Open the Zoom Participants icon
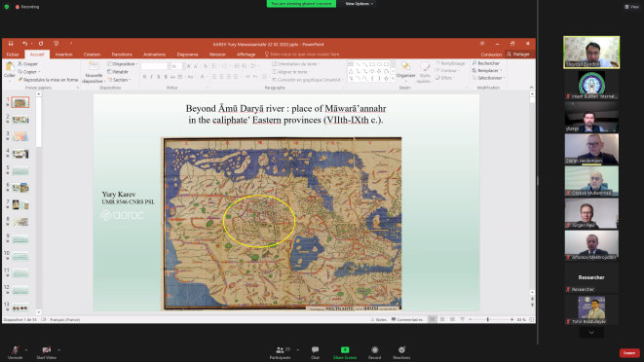 (x=280, y=349)
